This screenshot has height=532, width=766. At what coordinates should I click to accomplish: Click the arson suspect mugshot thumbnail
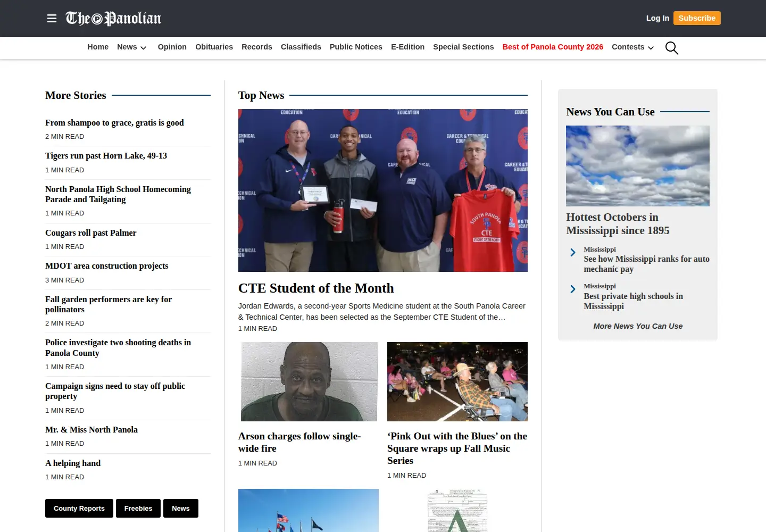point(309,381)
